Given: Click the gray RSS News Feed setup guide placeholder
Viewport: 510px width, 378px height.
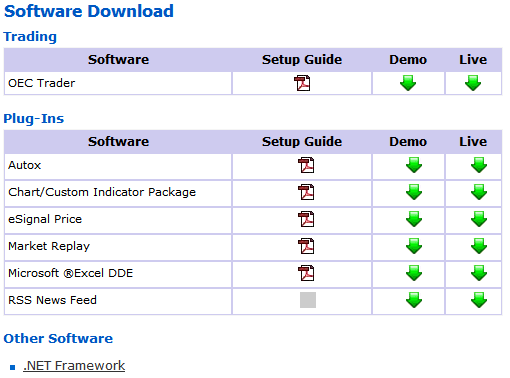Looking at the screenshot, I should click(308, 300).
